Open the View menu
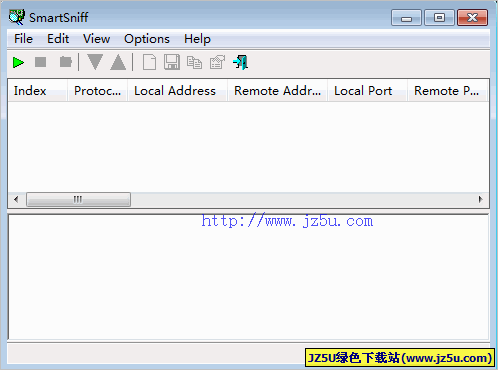The width and height of the screenshot is (498, 370). [x=96, y=39]
